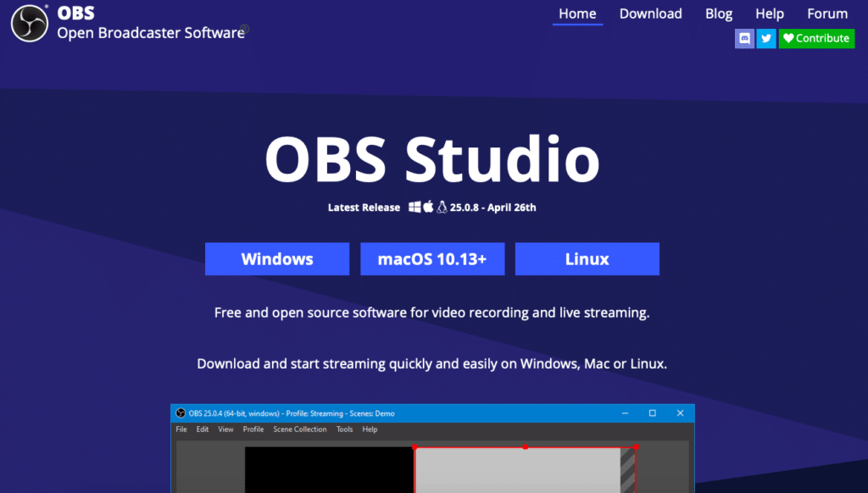This screenshot has height=493, width=868.
Task: Go to the Home nav tab
Action: coord(577,14)
